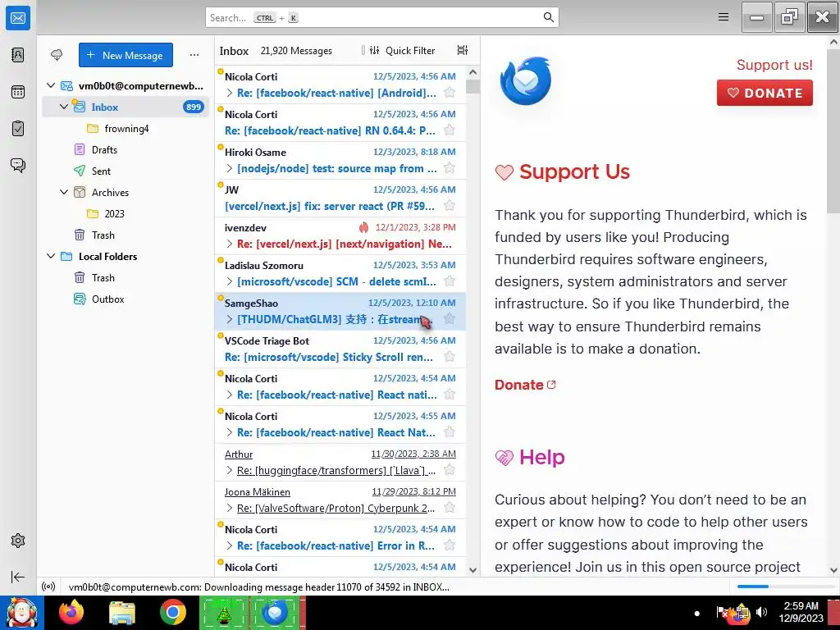The height and width of the screenshot is (630, 840).
Task: Star the SamgeShao ChatGLM3 message
Action: (450, 319)
